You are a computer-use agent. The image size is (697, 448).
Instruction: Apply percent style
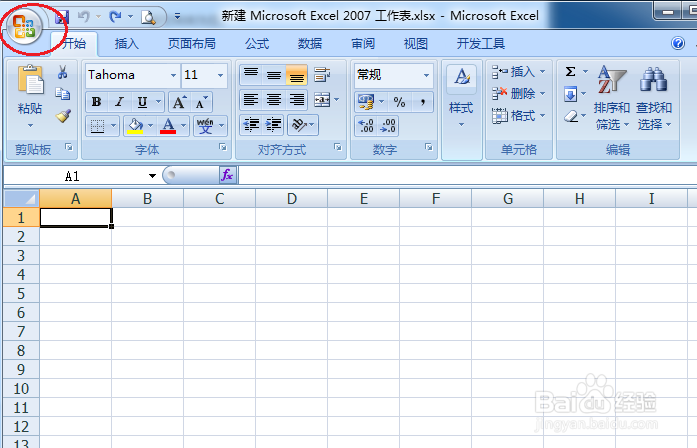(399, 102)
